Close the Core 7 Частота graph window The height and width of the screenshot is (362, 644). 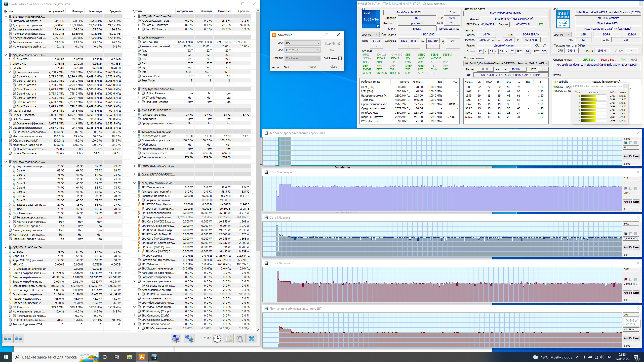pyautogui.click(x=638, y=263)
